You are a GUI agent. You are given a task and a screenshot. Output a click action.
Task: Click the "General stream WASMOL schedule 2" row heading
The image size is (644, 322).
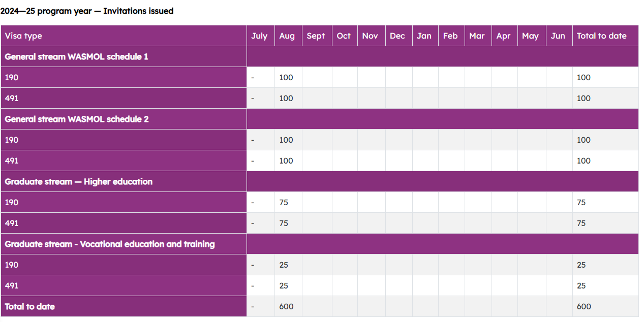(x=77, y=119)
